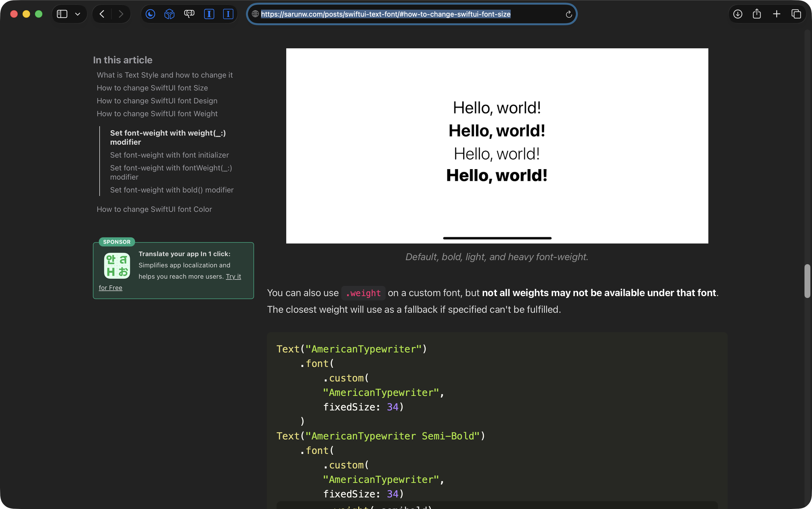The width and height of the screenshot is (812, 509).
Task: Open a new tab with plus button
Action: click(x=776, y=14)
